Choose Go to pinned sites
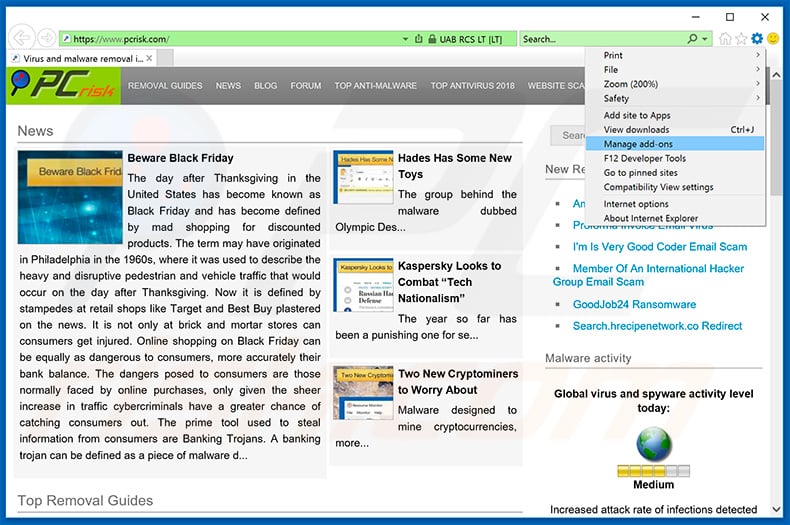Screen dimensions: 790x525 [675, 173]
